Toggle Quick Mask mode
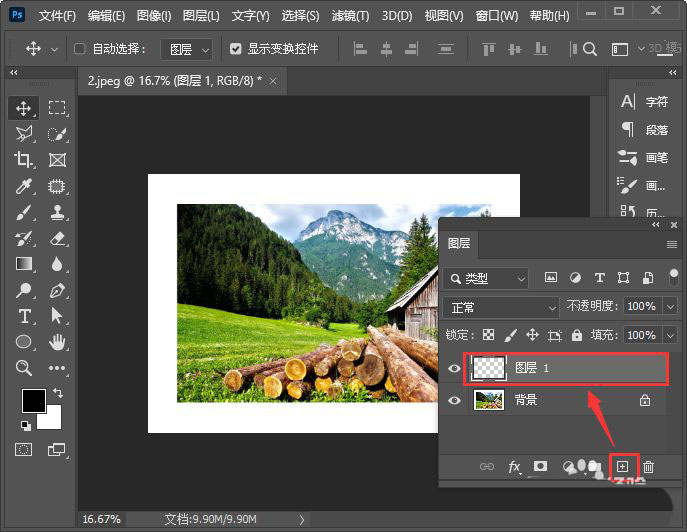Image resolution: width=687 pixels, height=532 pixels. coord(24,450)
